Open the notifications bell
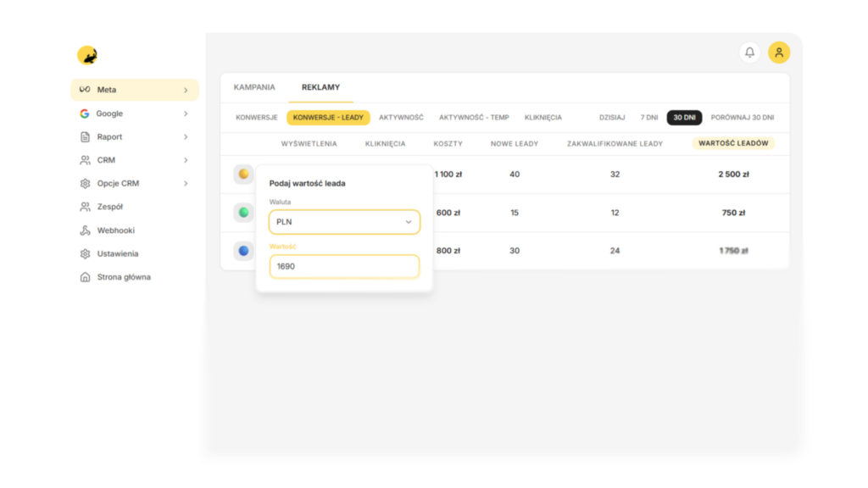 [x=749, y=53]
